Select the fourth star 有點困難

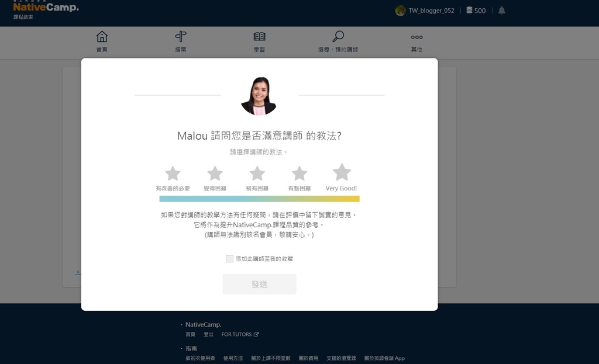coord(299,174)
